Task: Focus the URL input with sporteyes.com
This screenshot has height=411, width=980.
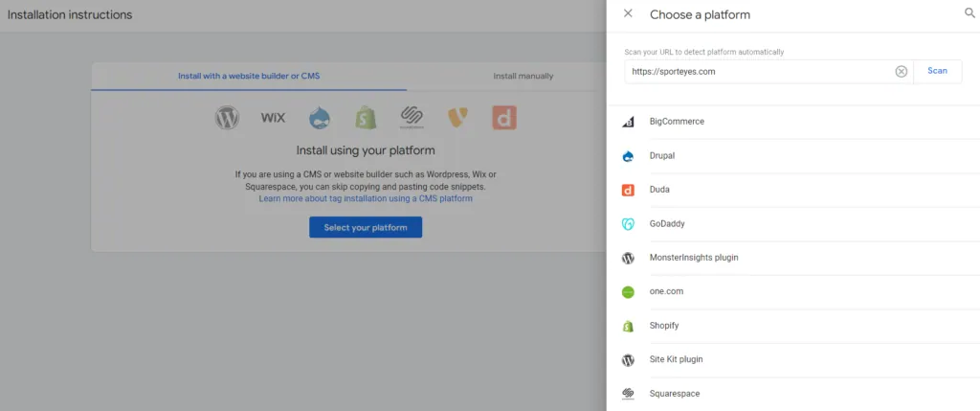Action: pos(768,71)
